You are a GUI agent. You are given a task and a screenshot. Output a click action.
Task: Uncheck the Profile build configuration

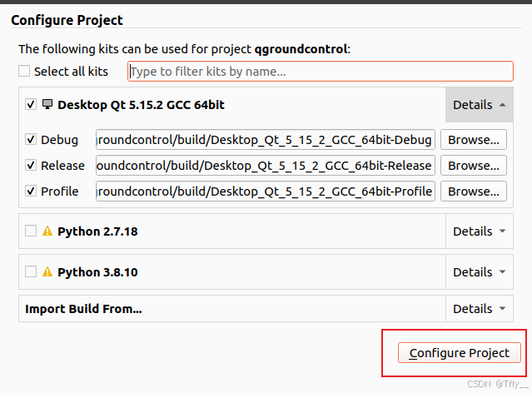(x=31, y=191)
